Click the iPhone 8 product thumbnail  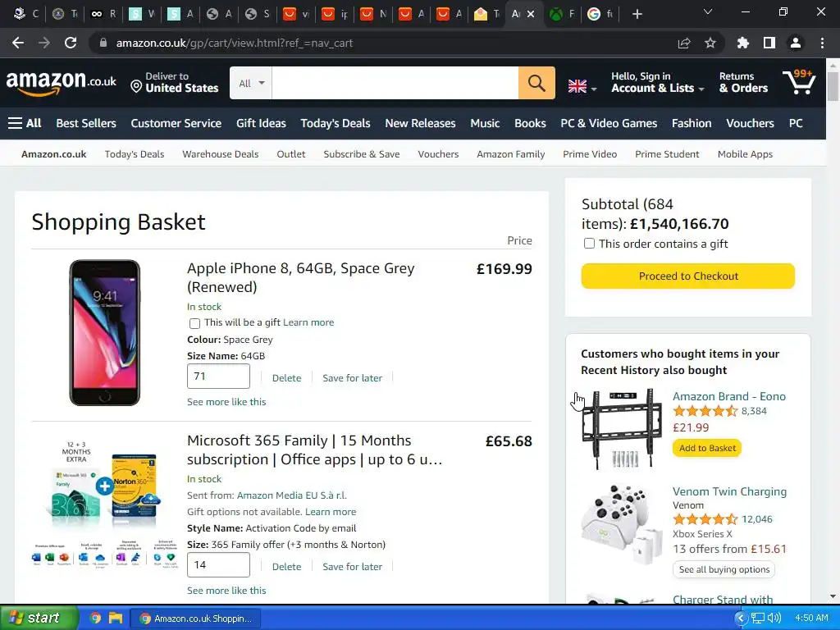click(104, 333)
